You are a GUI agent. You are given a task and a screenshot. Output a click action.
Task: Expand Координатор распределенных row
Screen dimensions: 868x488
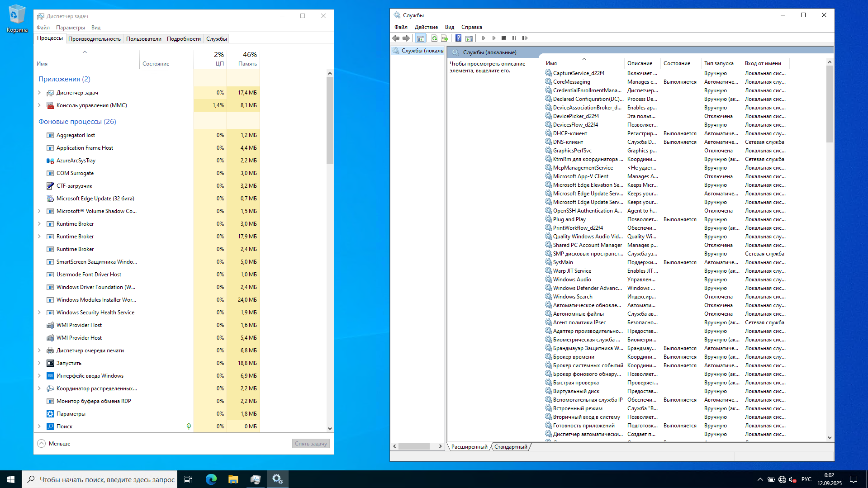pos(39,389)
